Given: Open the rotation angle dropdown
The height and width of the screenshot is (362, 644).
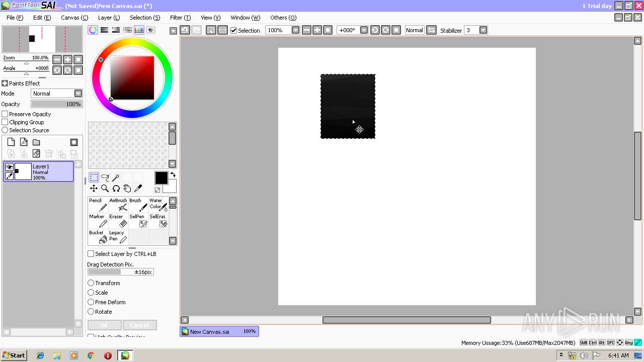Looking at the screenshot, I should (364, 30).
